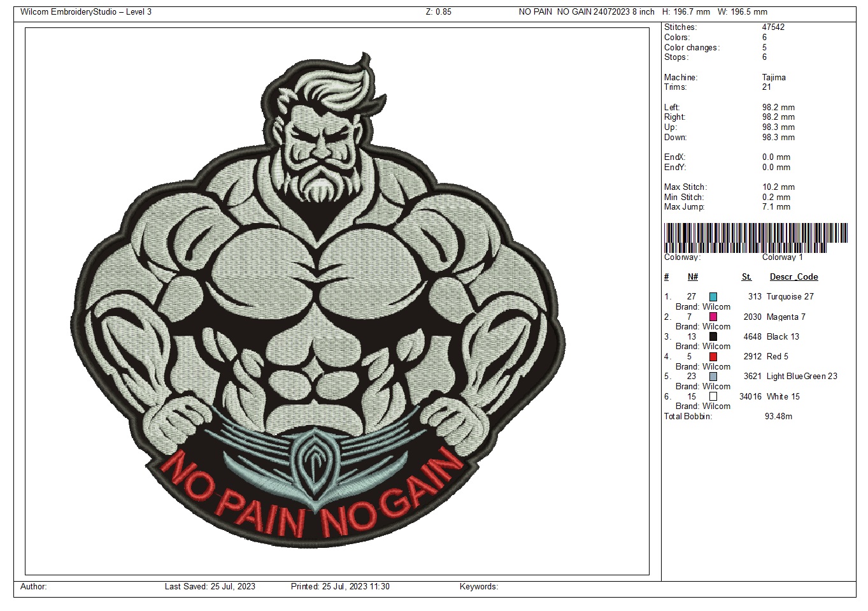Click the Machine value Tajima

[x=774, y=78]
